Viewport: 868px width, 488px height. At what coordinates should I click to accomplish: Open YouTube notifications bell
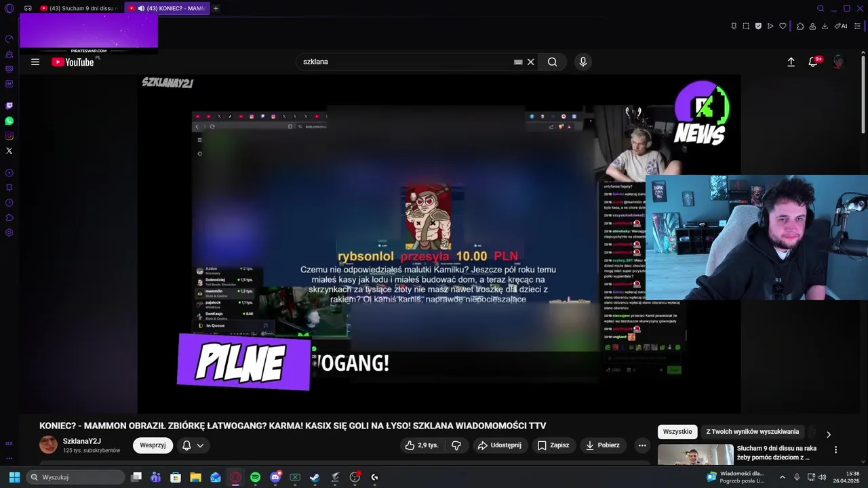pyautogui.click(x=813, y=62)
